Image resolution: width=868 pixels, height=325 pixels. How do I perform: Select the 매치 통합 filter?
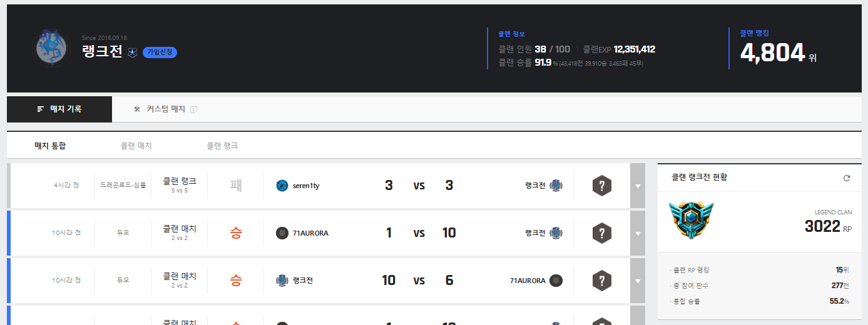click(50, 146)
